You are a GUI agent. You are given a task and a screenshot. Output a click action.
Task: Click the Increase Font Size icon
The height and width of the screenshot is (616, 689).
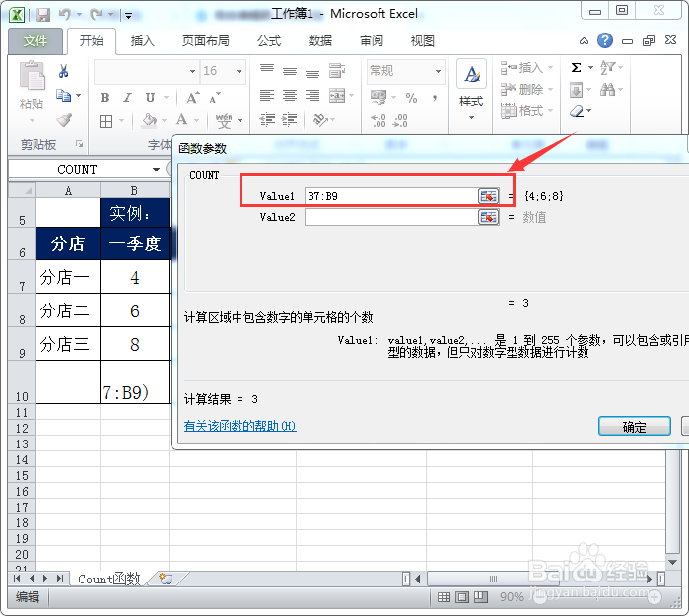coord(192,98)
